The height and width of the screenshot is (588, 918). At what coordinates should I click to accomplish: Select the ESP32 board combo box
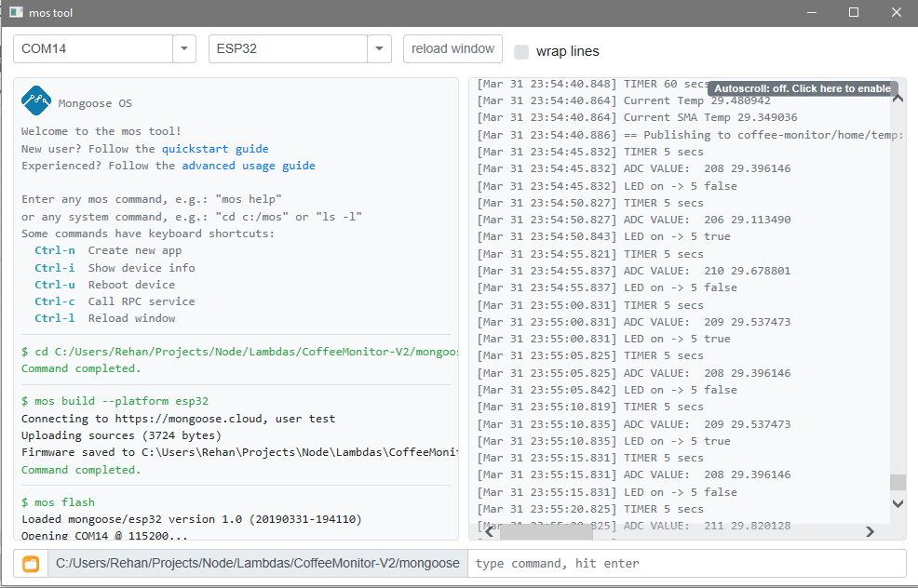click(288, 48)
